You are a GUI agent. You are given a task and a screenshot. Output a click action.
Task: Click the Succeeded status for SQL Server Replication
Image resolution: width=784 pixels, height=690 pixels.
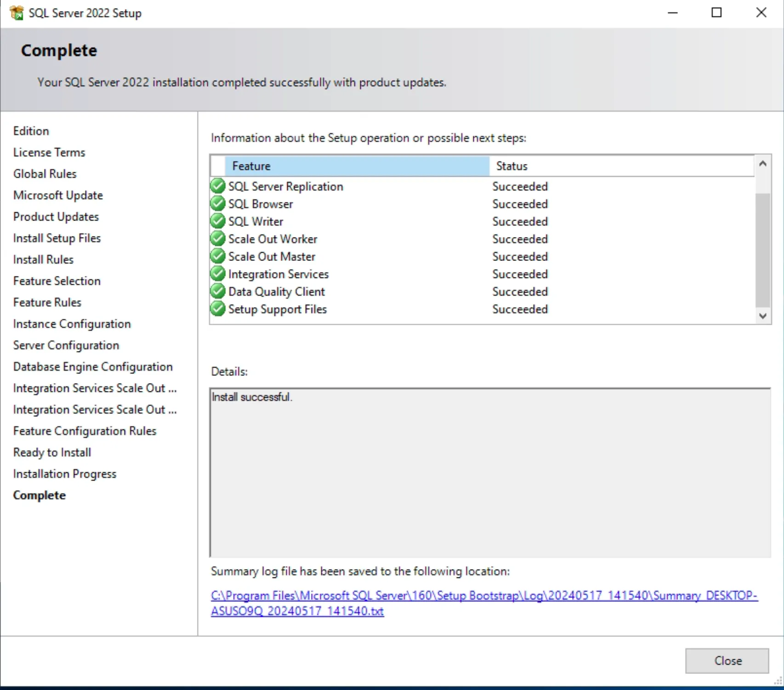click(x=520, y=186)
